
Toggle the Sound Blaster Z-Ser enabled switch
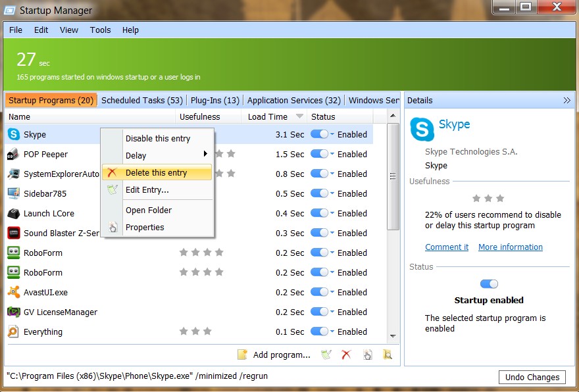pyautogui.click(x=319, y=233)
